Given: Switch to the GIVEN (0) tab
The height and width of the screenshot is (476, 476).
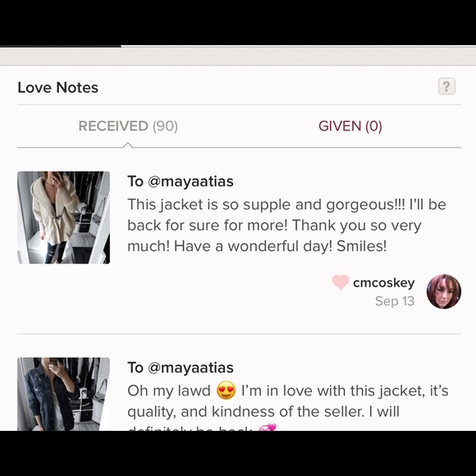Looking at the screenshot, I should pos(350,126).
